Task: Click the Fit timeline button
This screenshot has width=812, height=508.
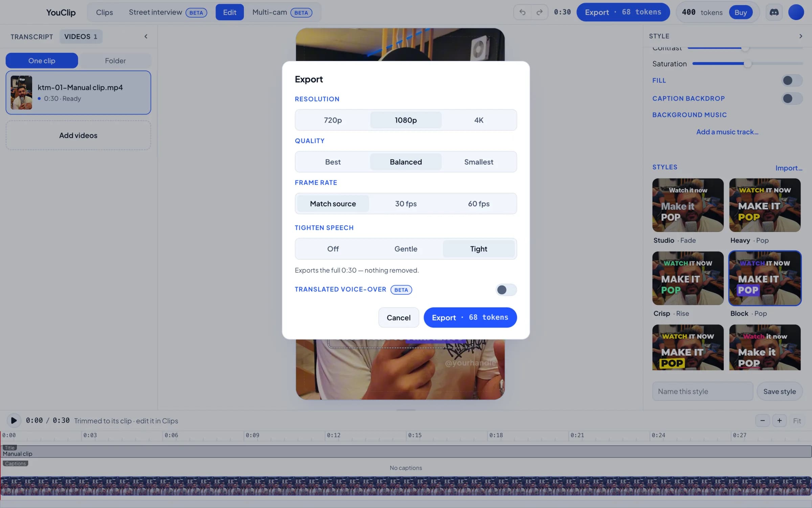Action: pyautogui.click(x=797, y=421)
